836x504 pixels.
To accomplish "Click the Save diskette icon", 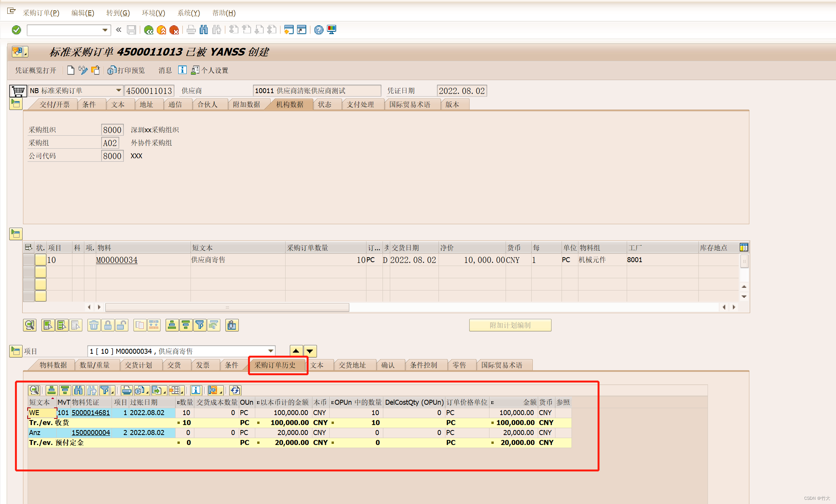I will point(131,30).
